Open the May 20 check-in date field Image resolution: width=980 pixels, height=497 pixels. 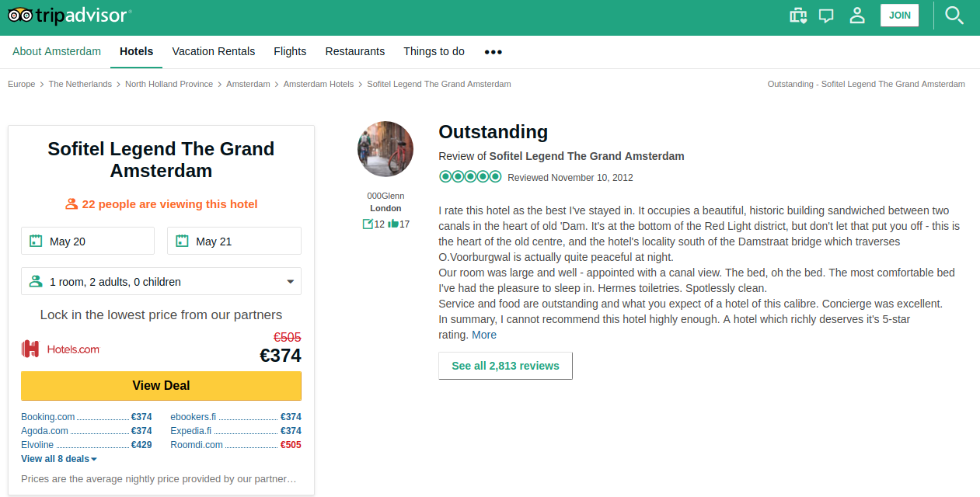click(88, 241)
